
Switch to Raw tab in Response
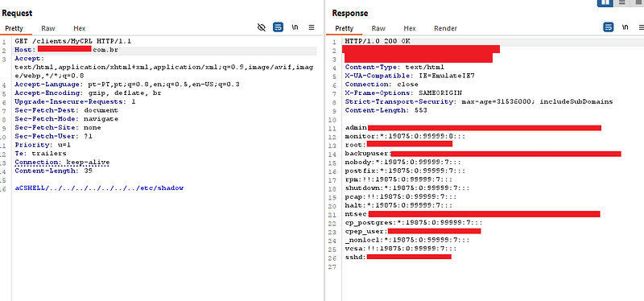coord(378,28)
